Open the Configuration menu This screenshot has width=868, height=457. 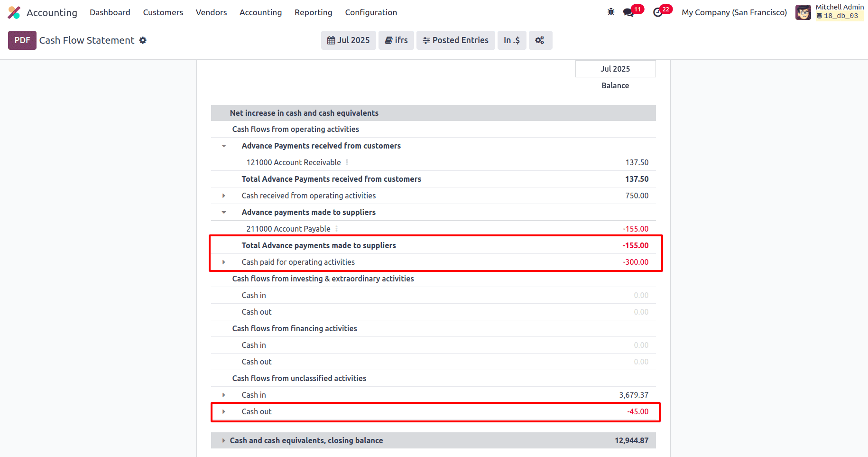point(371,12)
